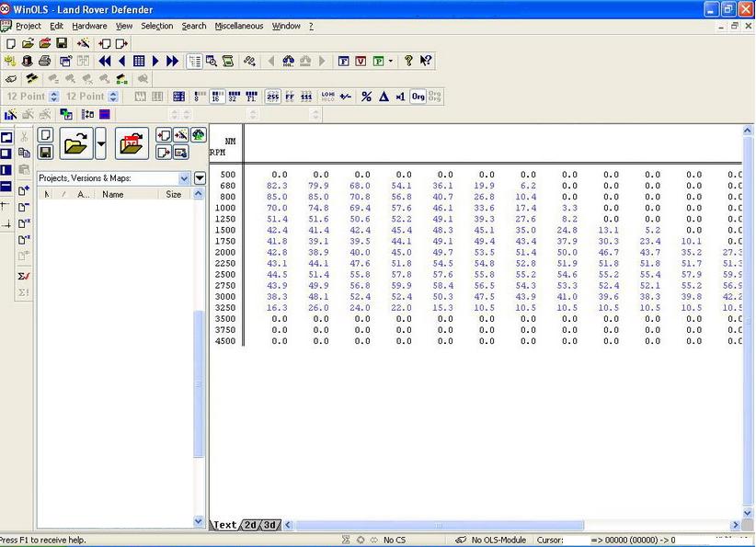The image size is (756, 547).
Task: Open help with the question mark icon
Action: pos(408,61)
